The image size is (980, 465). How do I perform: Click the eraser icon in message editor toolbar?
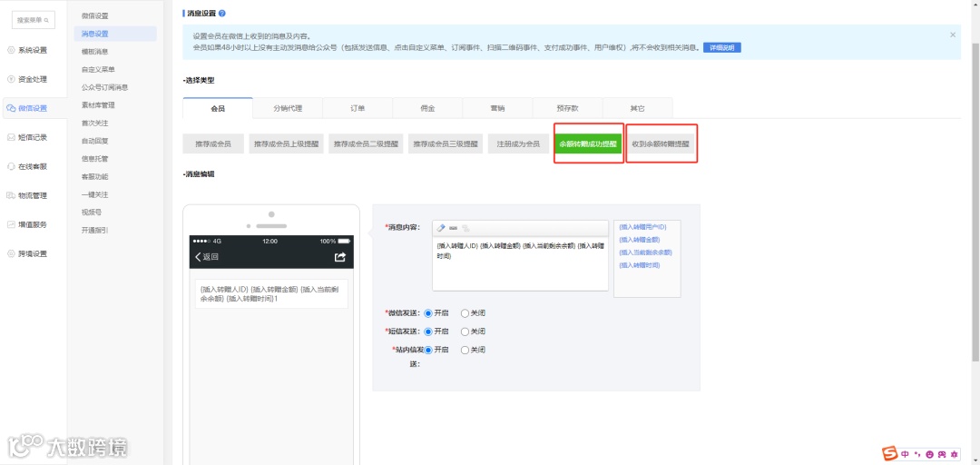point(440,227)
